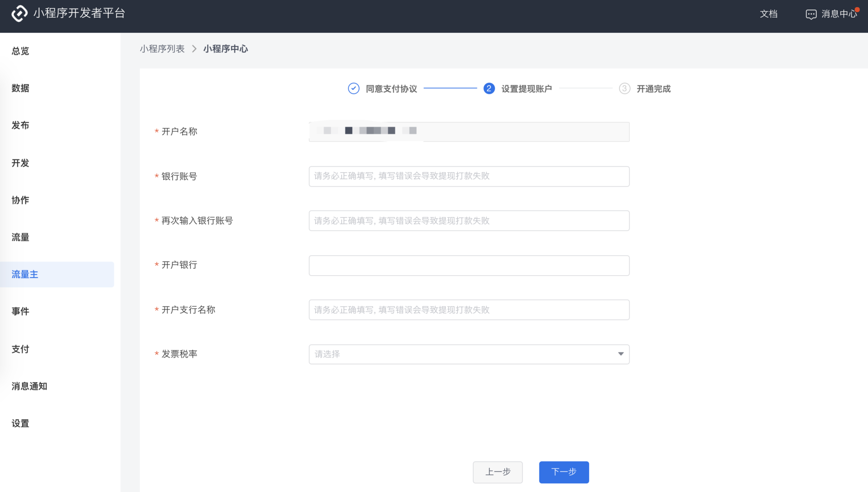Click the breadcrumb chevron after 小程序列表
This screenshot has width=868, height=492.
coord(194,48)
